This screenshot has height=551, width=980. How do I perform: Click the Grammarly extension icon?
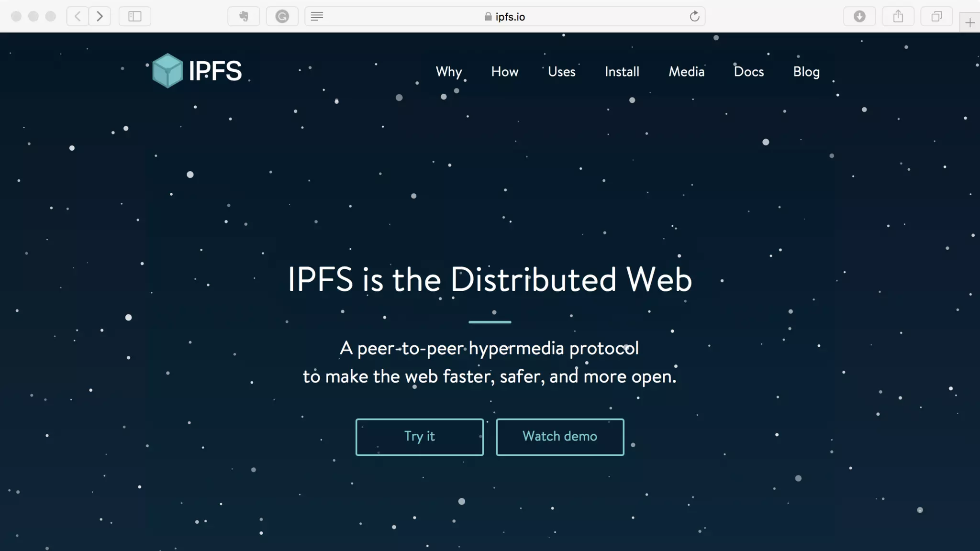click(282, 16)
